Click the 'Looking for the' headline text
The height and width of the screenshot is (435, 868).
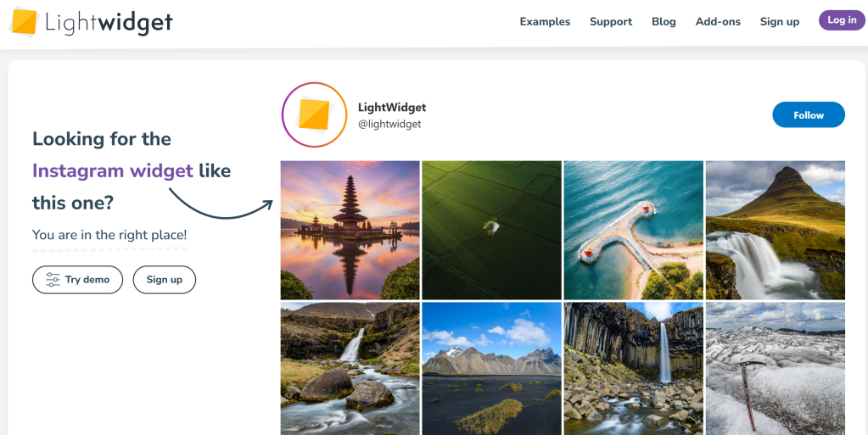(x=101, y=138)
